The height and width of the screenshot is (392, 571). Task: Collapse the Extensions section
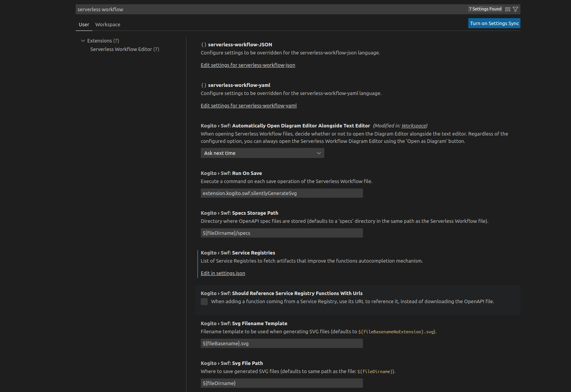[83, 40]
